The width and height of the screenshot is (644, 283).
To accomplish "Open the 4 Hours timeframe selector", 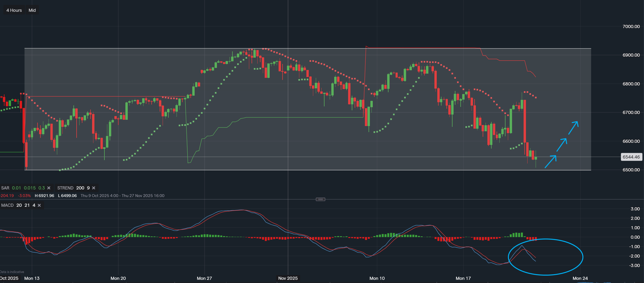I will pyautogui.click(x=13, y=10).
